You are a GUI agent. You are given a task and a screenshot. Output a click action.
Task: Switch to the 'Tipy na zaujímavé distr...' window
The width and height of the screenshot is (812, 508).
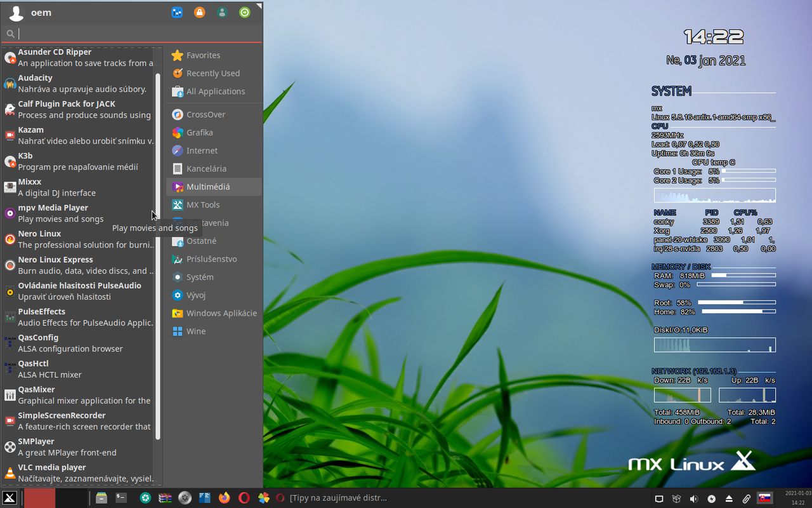pos(331,498)
